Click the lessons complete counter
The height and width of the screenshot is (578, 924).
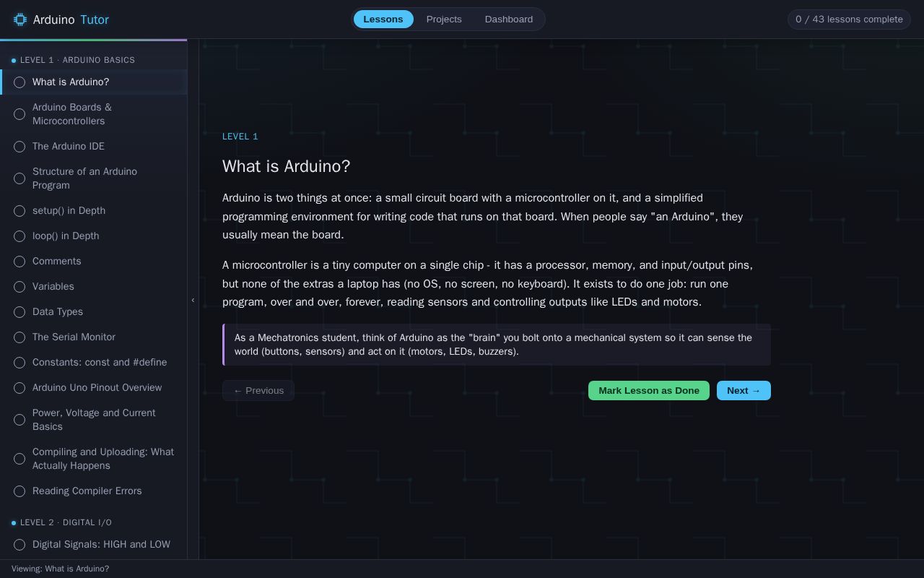coord(849,19)
